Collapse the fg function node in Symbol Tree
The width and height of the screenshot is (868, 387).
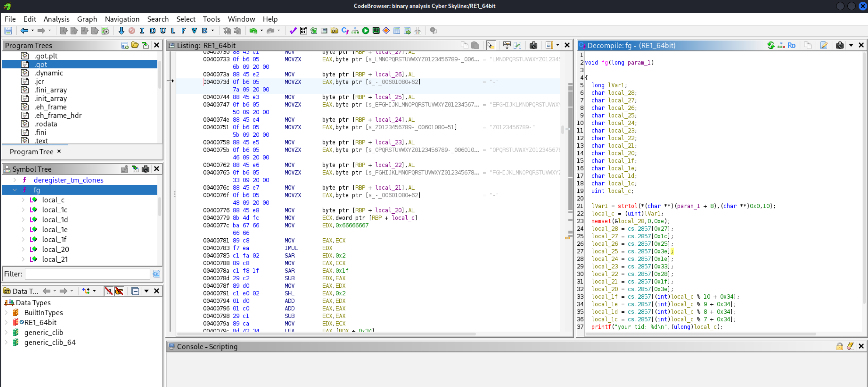tap(15, 190)
